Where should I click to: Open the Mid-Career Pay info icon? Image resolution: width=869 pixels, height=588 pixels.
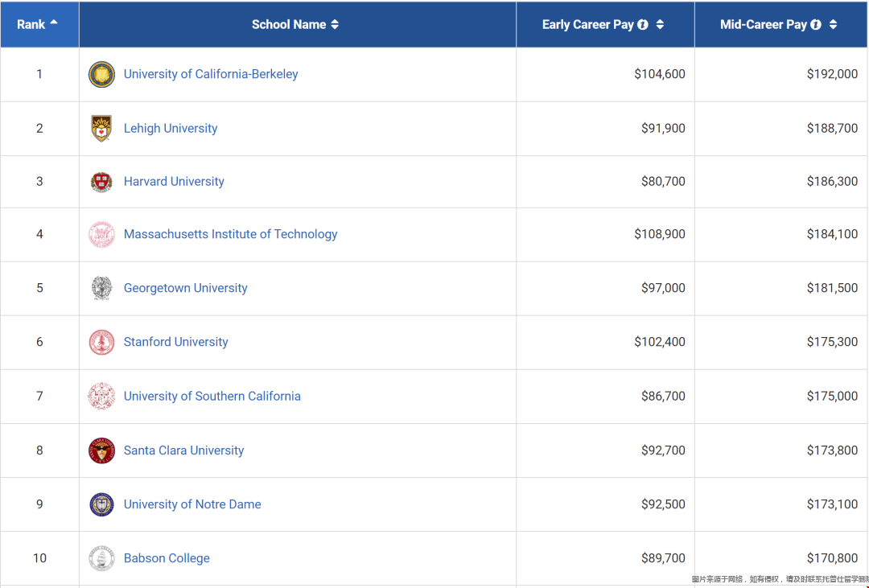click(816, 24)
